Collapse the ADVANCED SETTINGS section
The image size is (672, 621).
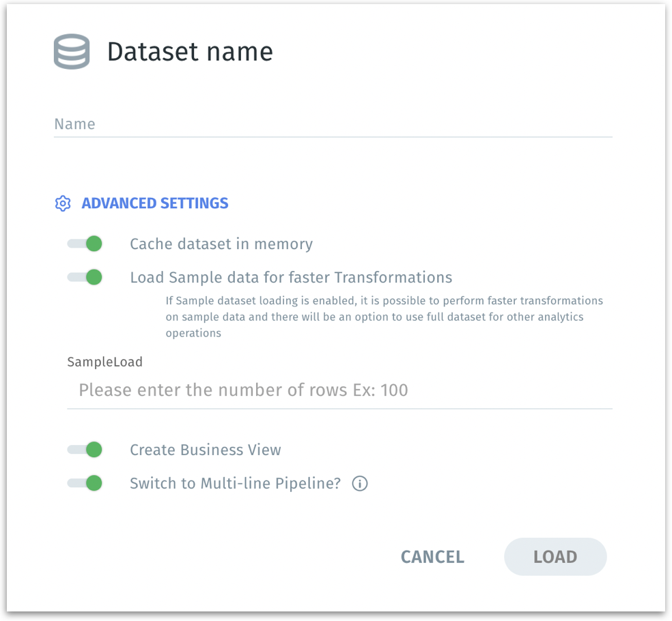(x=155, y=203)
